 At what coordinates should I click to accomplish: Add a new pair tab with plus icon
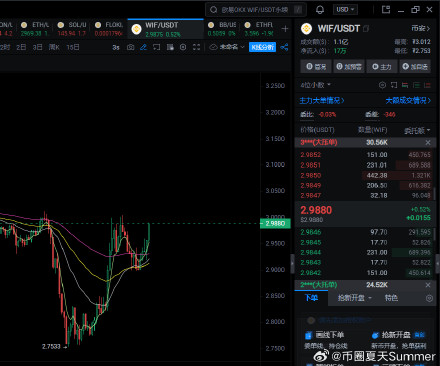click(285, 29)
